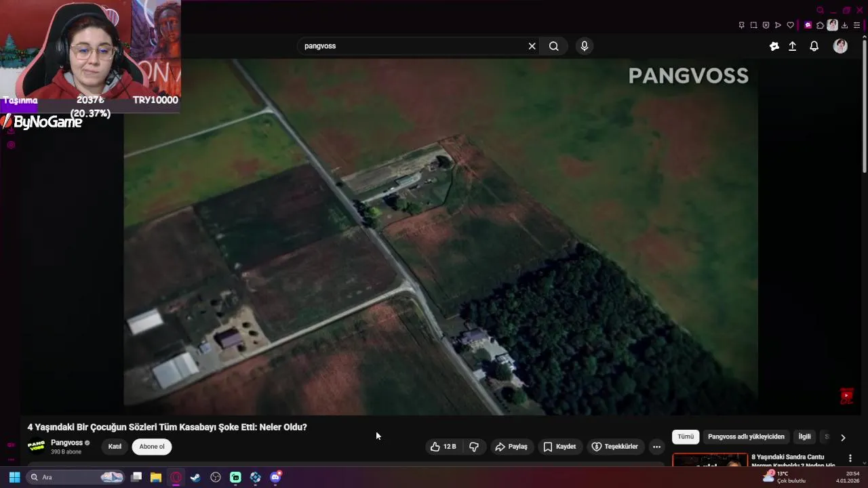868x488 pixels.
Task: Switch to Opera GX in taskbar
Action: pos(176,477)
